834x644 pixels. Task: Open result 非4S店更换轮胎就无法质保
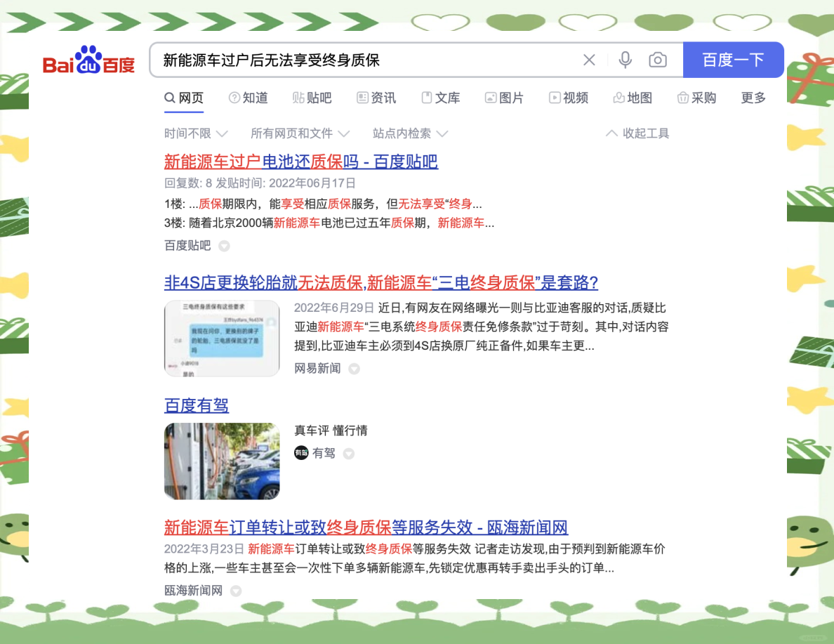pyautogui.click(x=380, y=282)
